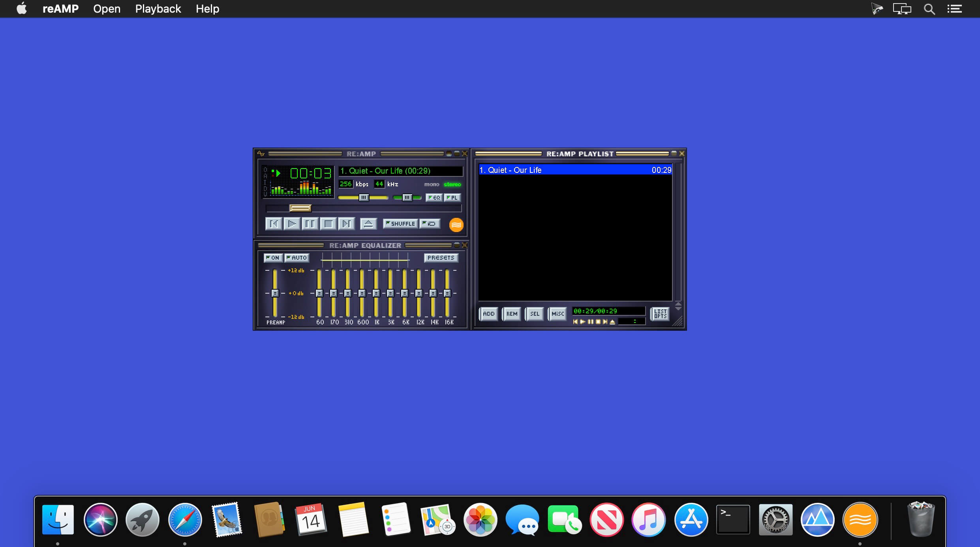
Task: Click the spectrum visualizer in main player
Action: click(x=302, y=189)
